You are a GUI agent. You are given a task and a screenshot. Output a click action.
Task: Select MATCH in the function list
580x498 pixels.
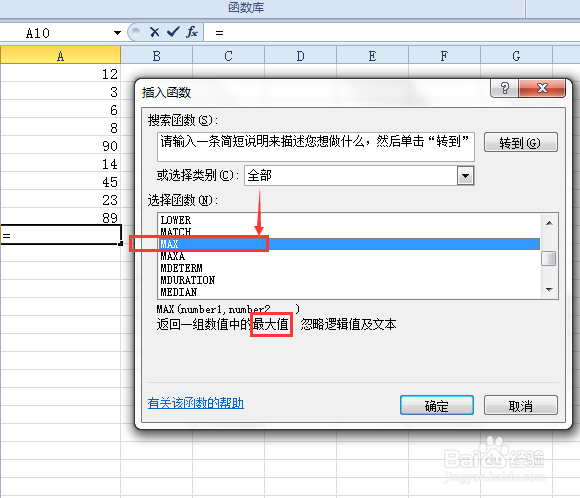click(349, 232)
